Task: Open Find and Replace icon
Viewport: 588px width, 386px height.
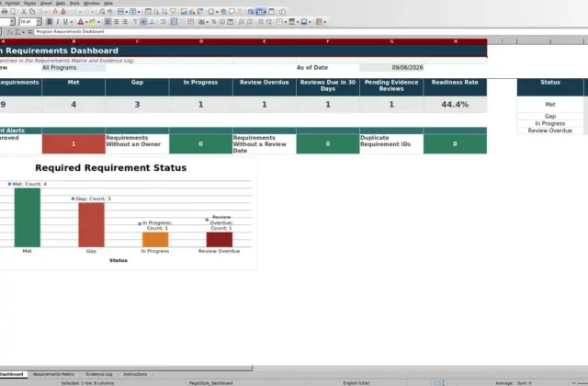Action: click(102, 12)
